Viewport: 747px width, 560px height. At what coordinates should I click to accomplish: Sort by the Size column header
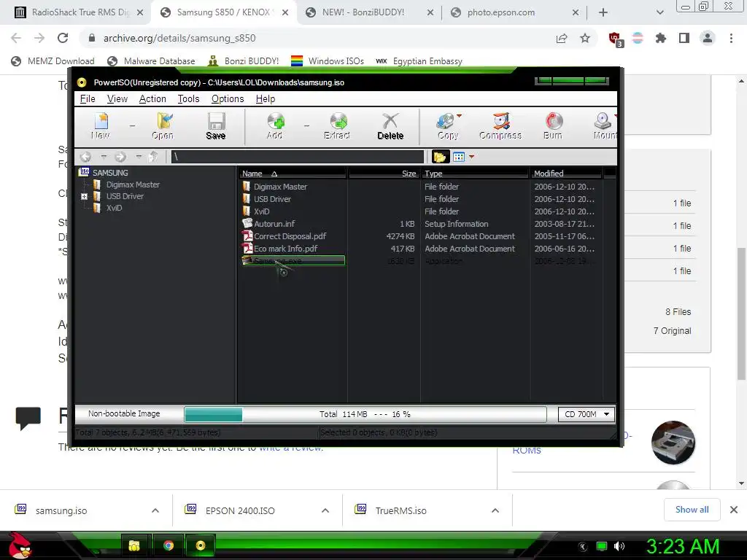[384, 174]
